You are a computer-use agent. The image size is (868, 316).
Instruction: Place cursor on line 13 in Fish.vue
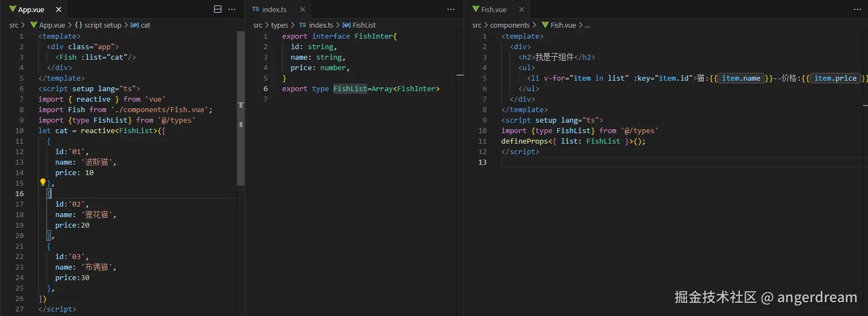pos(553,162)
